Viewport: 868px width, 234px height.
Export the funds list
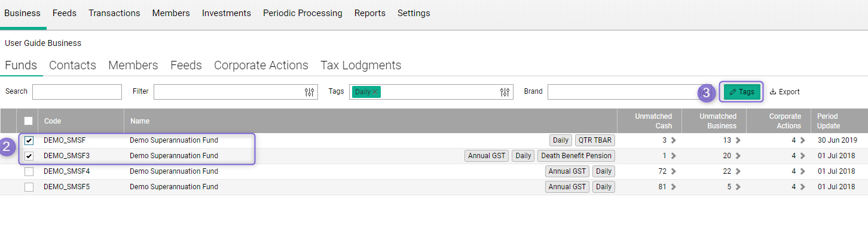[x=784, y=92]
